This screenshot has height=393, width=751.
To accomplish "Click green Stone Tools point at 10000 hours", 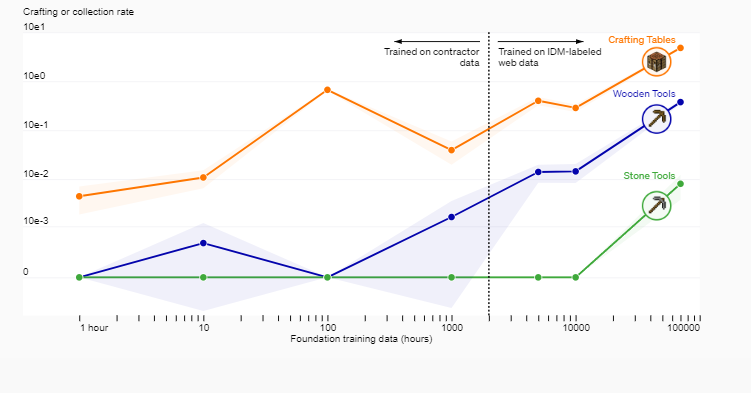I will (576, 277).
